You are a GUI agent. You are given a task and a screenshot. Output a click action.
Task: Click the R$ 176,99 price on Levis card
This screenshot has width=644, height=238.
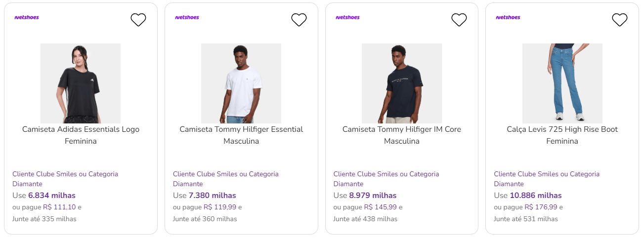tap(541, 207)
